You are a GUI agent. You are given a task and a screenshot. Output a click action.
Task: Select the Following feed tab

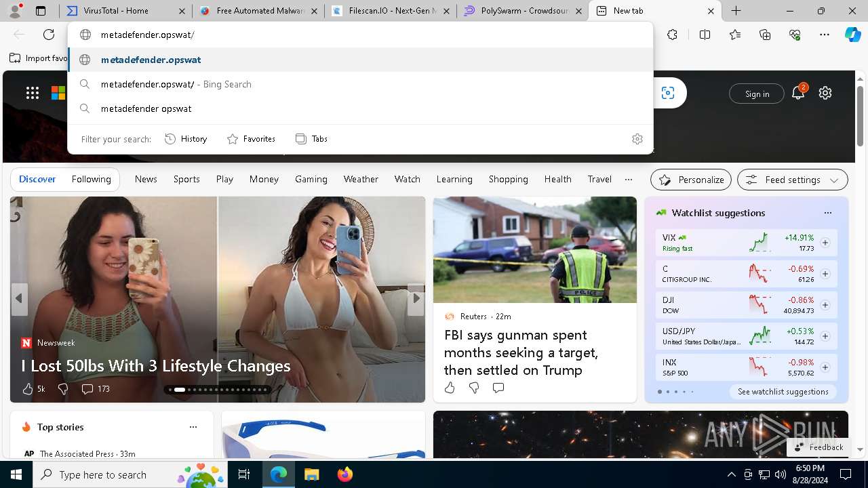[x=91, y=179]
